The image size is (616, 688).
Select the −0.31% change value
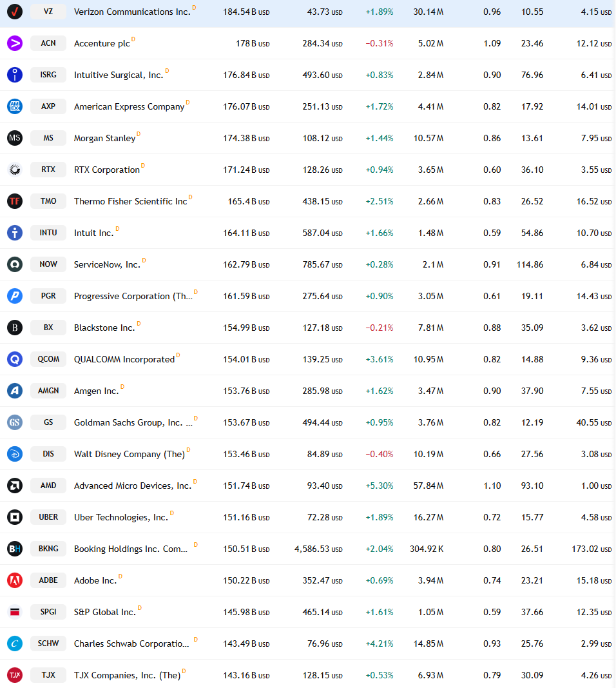pyautogui.click(x=380, y=43)
